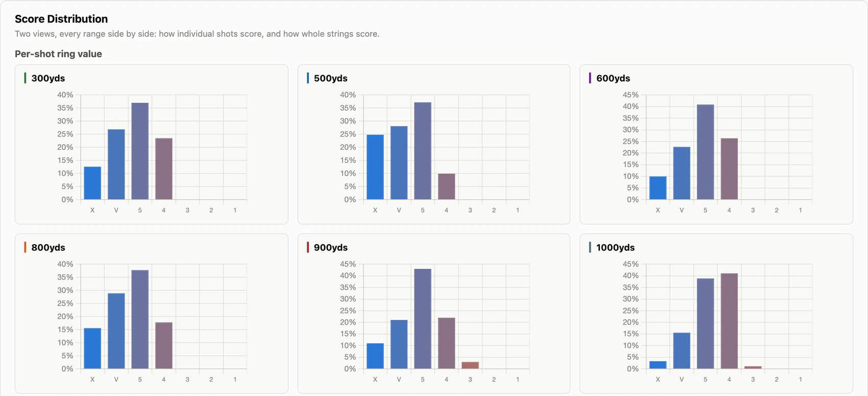Choose the 5 bar in the 500yds chart
This screenshot has height=396, width=868.
pos(423,151)
